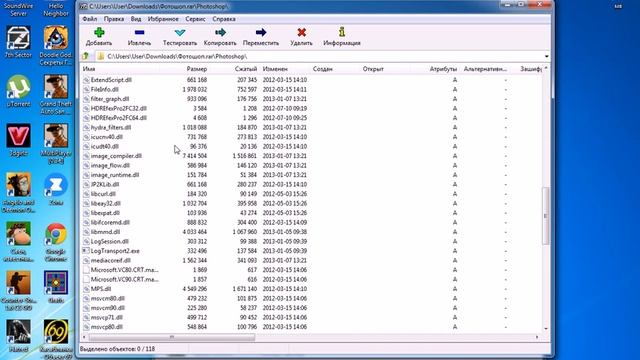Select the file libeay32.dll
Image resolution: width=640 pixels, height=360 pixels.
click(x=105, y=203)
